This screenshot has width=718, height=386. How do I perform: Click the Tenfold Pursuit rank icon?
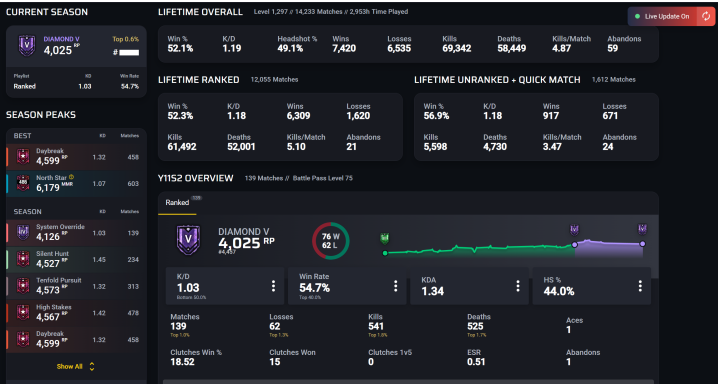pos(23,286)
